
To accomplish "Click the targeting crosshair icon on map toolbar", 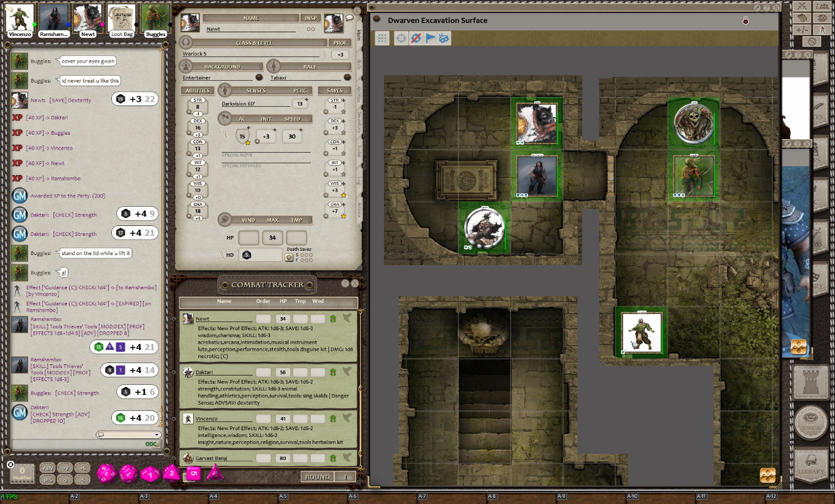I will point(401,38).
